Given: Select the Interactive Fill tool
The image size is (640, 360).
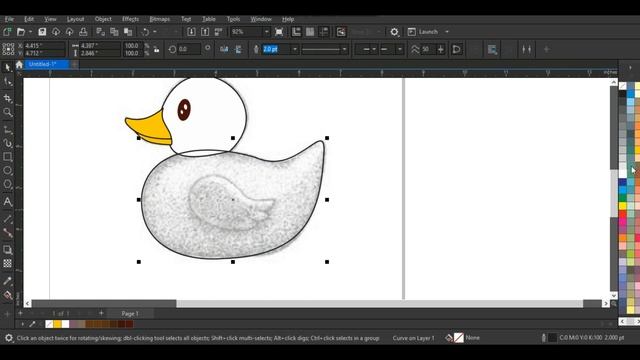Looking at the screenshot, I should click(x=7, y=295).
